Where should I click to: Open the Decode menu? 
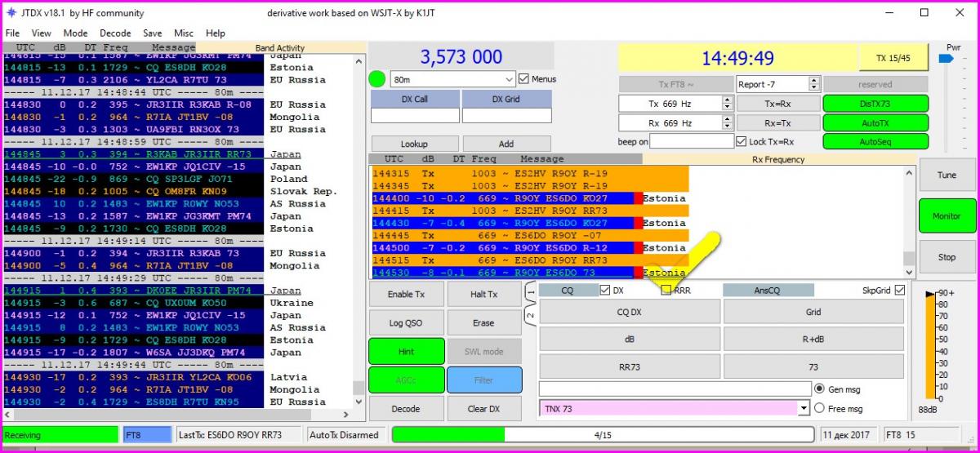[115, 33]
